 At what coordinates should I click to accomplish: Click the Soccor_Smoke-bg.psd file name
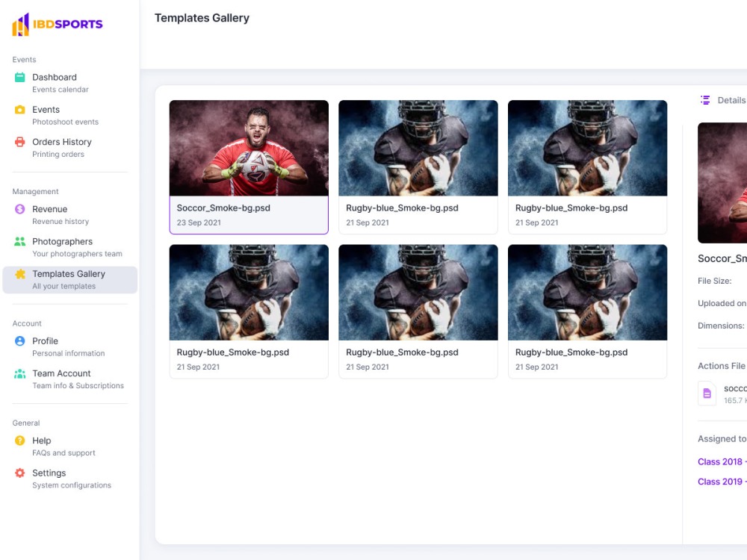223,208
